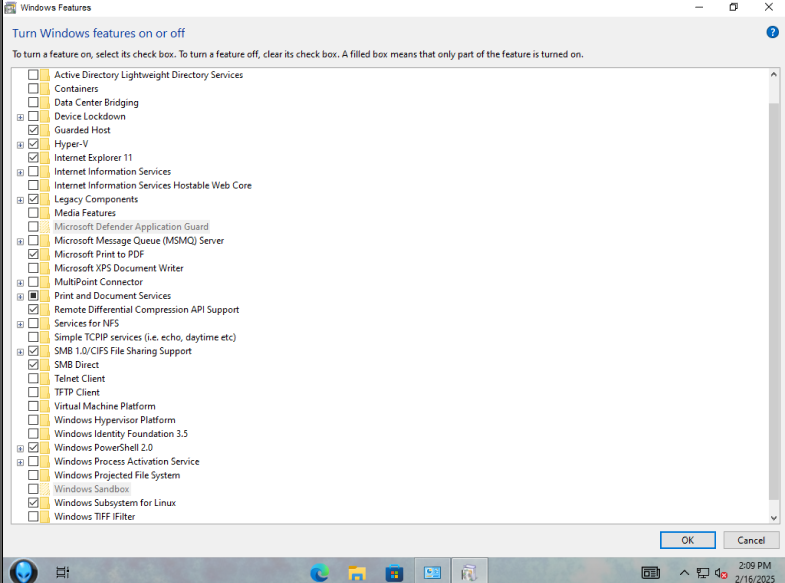Check the Windows TIFF IFilter checkbox
This screenshot has height=583, width=785.
click(33, 516)
